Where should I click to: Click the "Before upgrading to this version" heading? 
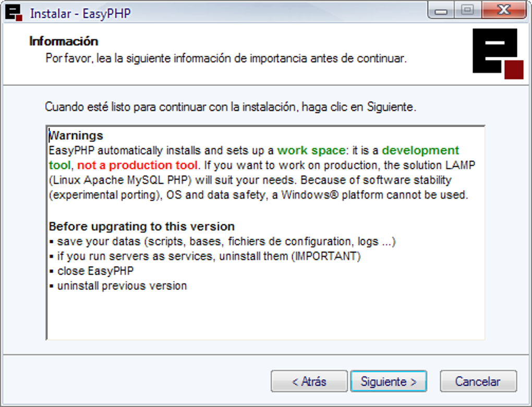(x=141, y=227)
